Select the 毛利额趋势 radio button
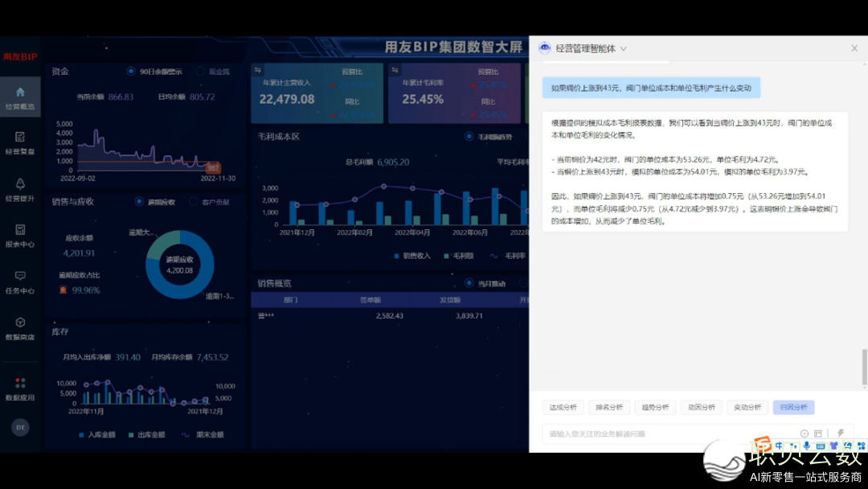 pos(469,136)
